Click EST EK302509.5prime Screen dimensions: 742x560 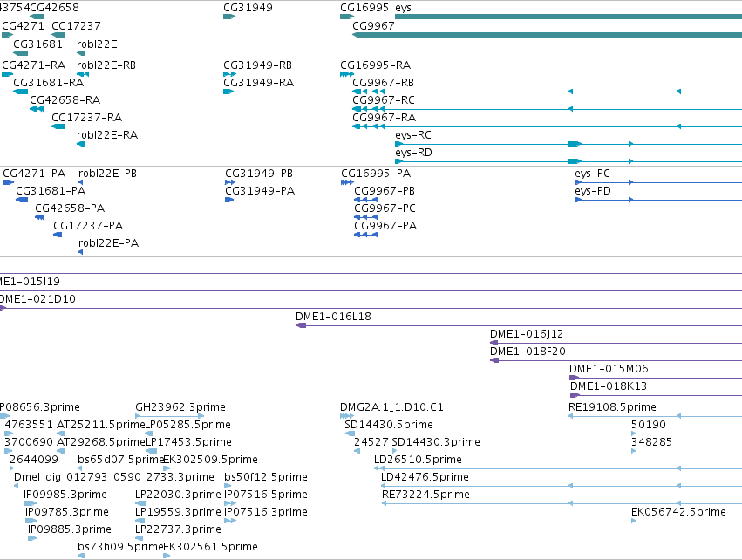pyautogui.click(x=211, y=460)
